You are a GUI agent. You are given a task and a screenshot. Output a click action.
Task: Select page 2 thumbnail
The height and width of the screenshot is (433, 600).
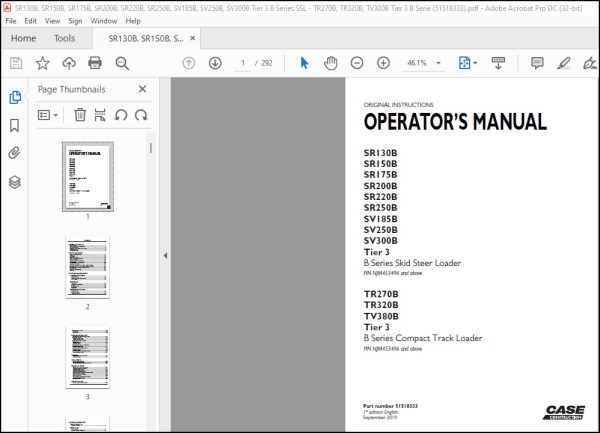click(88, 267)
